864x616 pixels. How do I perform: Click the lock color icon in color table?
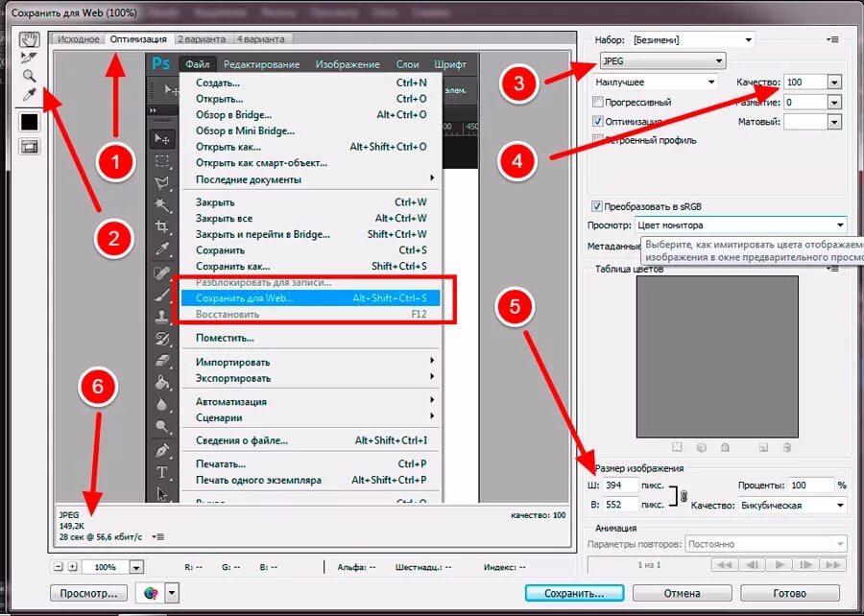(x=725, y=447)
